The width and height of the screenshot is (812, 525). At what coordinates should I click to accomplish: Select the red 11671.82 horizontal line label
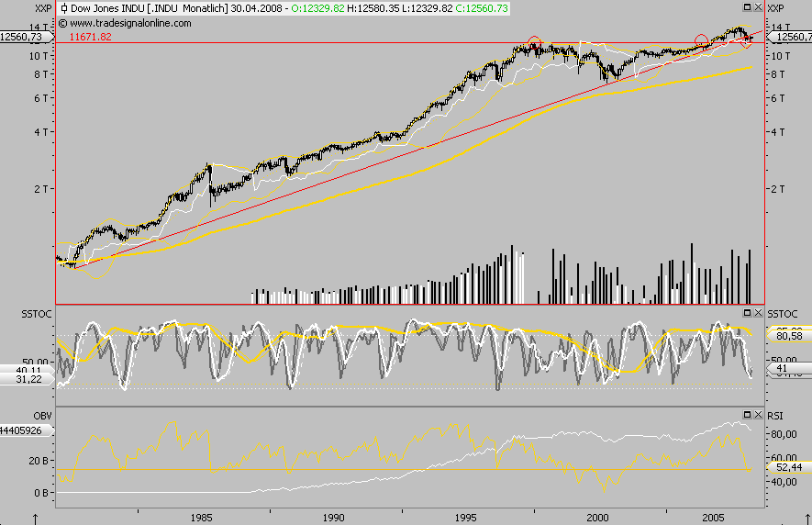coord(91,37)
